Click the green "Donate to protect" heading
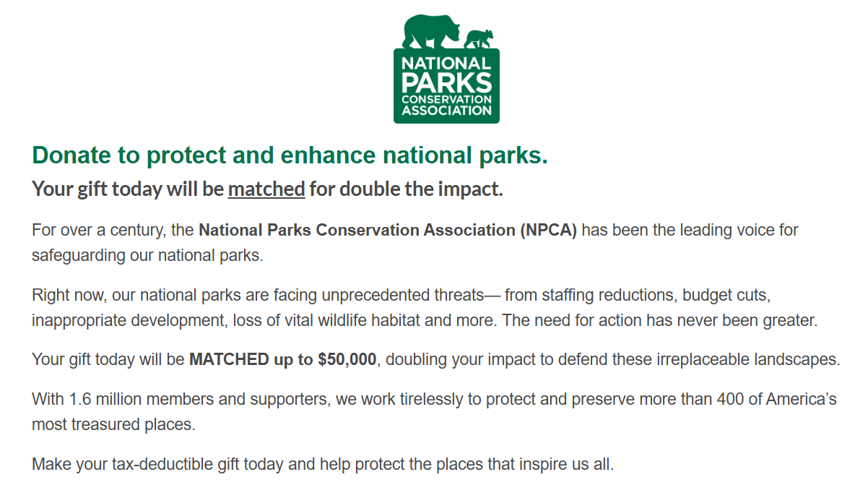 [290, 155]
